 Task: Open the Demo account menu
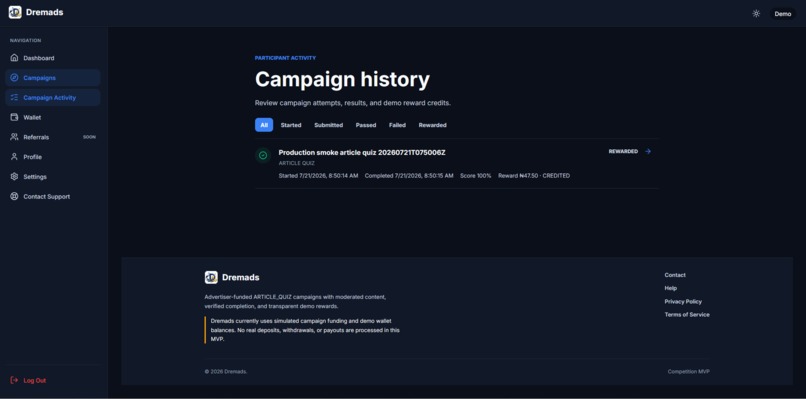pyautogui.click(x=782, y=14)
